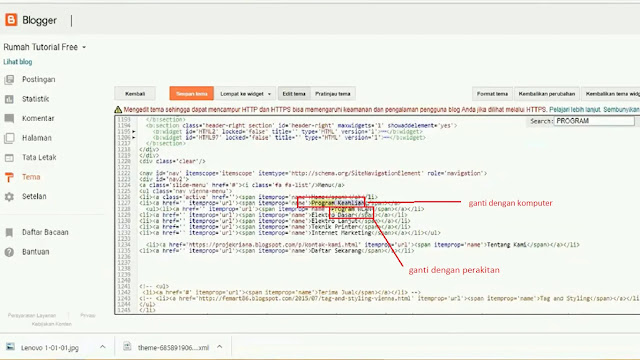The width and height of the screenshot is (640, 360).
Task: Click the HTTPS warning triangle icon
Action: click(118, 109)
